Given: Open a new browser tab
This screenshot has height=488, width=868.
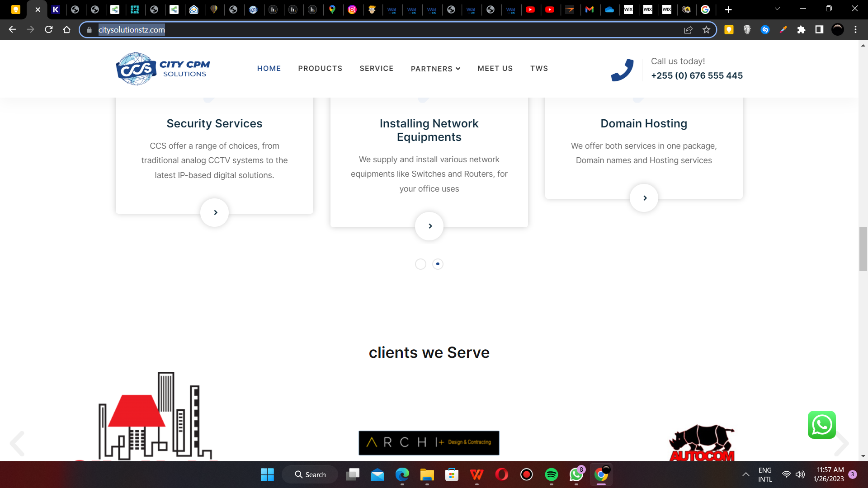Looking at the screenshot, I should pyautogui.click(x=728, y=9).
